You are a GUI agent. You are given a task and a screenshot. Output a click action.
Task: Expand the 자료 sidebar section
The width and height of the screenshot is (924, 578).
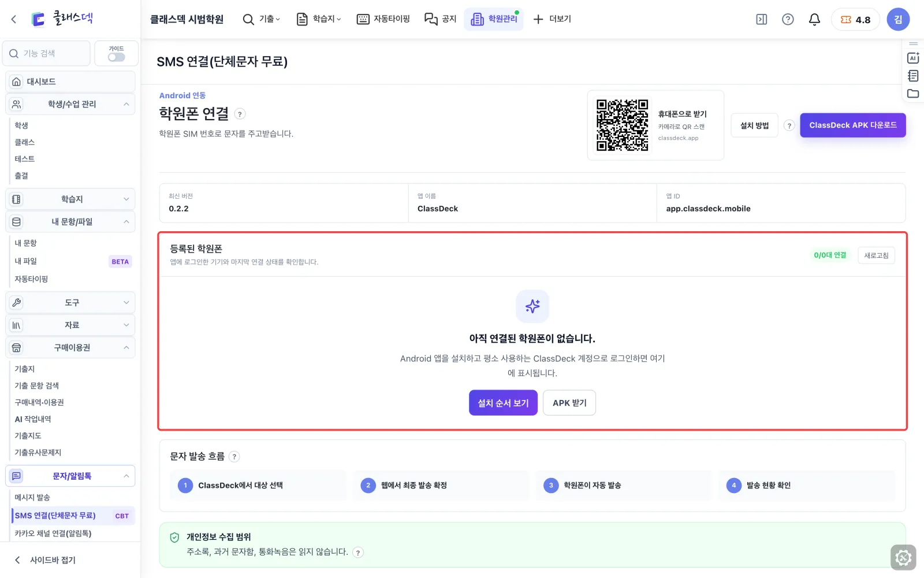click(70, 325)
